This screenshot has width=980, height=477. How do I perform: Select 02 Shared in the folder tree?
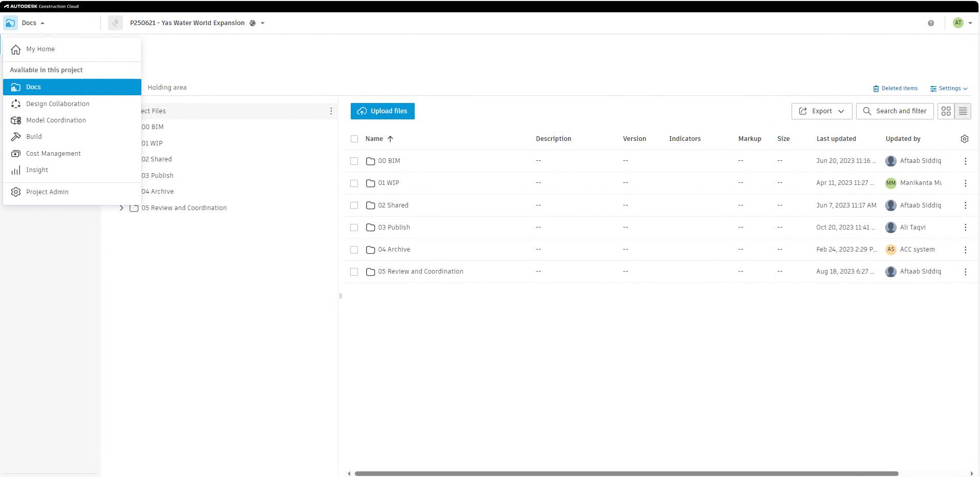tap(157, 159)
